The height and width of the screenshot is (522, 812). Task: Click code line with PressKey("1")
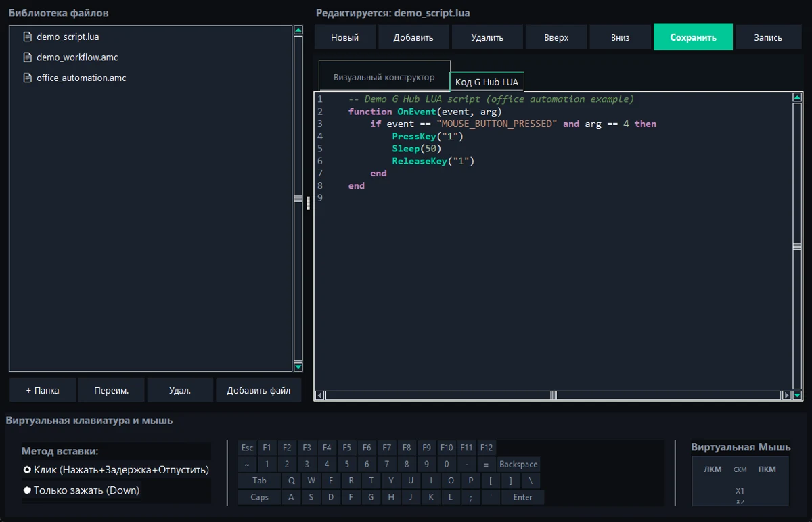tap(428, 136)
